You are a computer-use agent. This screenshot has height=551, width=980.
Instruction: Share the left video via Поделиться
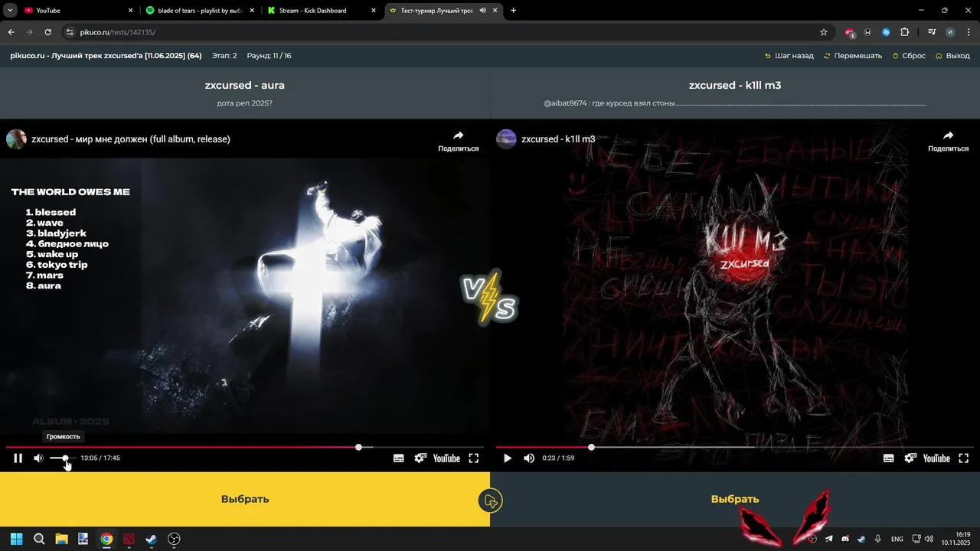[x=459, y=141]
